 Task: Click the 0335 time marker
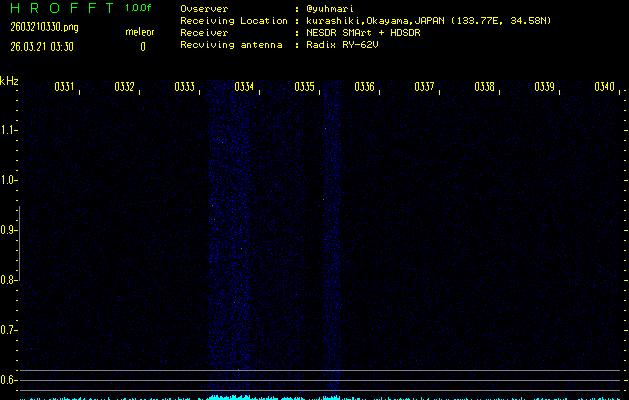click(304, 87)
